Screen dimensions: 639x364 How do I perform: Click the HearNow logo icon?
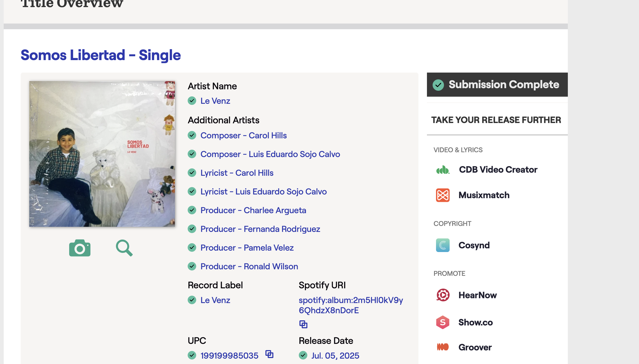(x=443, y=295)
